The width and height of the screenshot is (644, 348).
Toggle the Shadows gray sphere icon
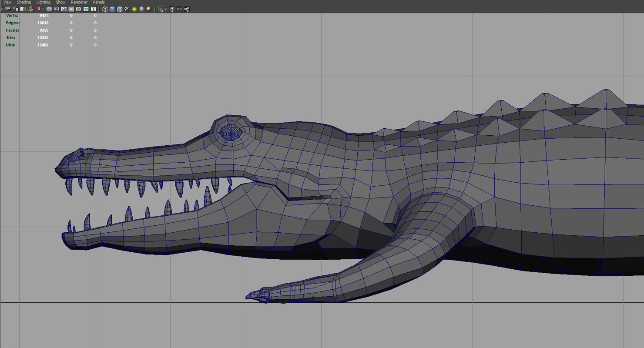(x=141, y=9)
